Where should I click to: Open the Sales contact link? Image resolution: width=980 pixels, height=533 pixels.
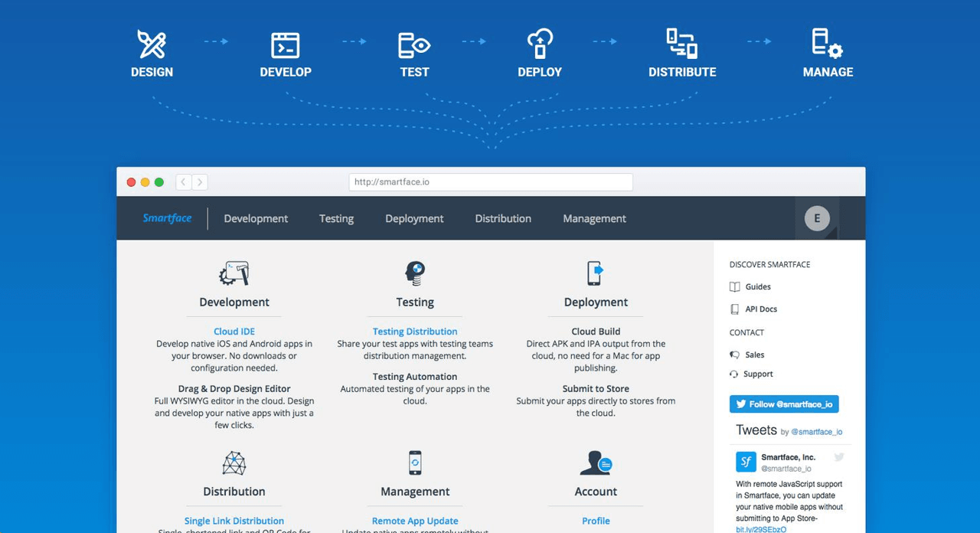point(755,355)
